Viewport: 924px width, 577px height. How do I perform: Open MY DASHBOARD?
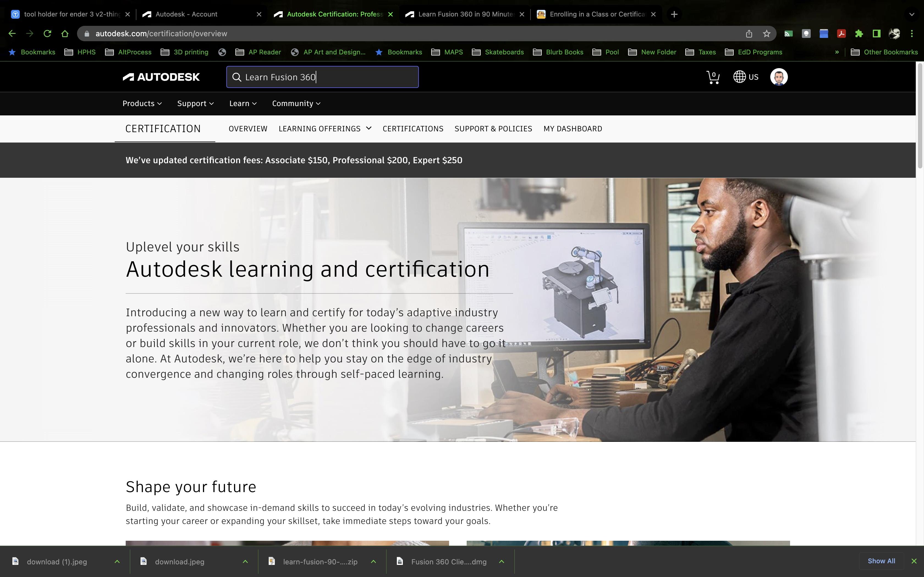point(573,129)
